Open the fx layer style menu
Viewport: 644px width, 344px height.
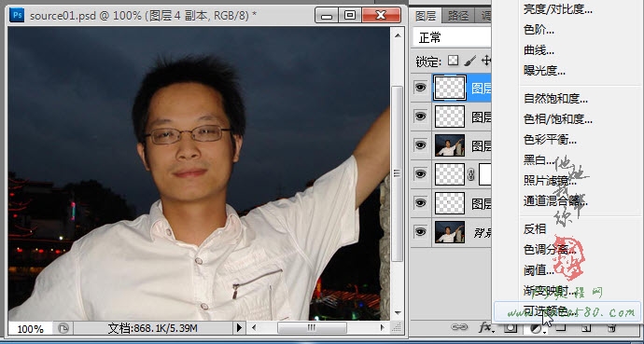click(x=485, y=327)
